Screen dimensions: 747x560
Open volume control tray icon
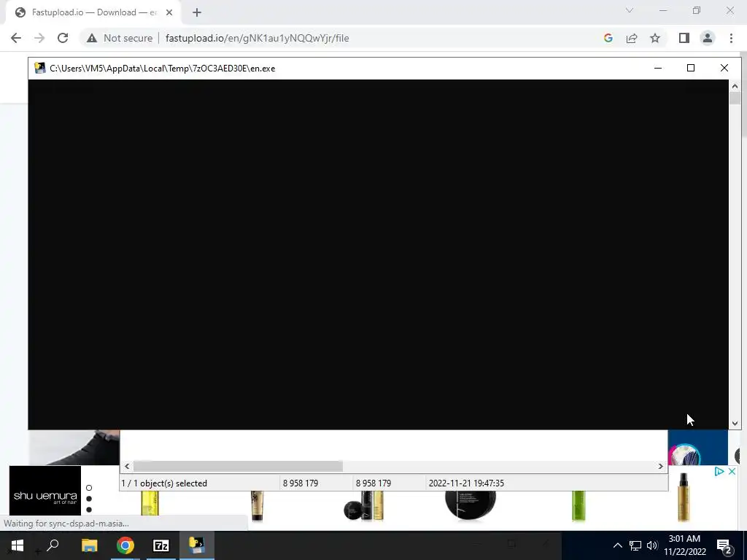pos(652,545)
